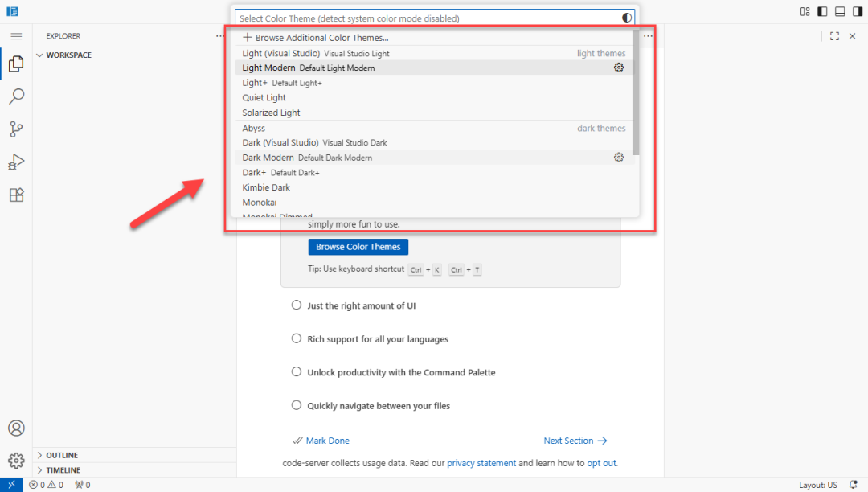Open the Explorer view in activity bar
This screenshot has height=492, width=868.
pyautogui.click(x=16, y=64)
